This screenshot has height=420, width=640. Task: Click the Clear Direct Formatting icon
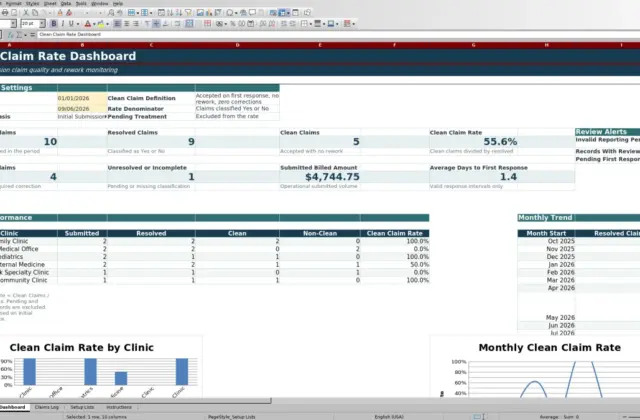(69, 13)
